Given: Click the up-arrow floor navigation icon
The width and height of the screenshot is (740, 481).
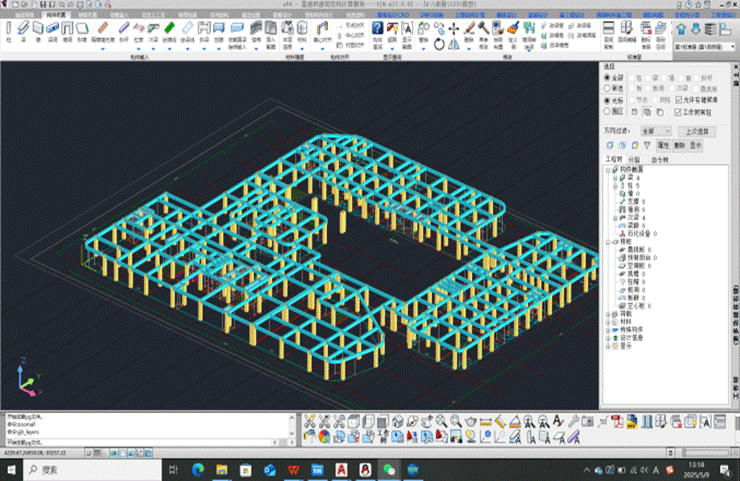Looking at the screenshot, I should (x=683, y=29).
